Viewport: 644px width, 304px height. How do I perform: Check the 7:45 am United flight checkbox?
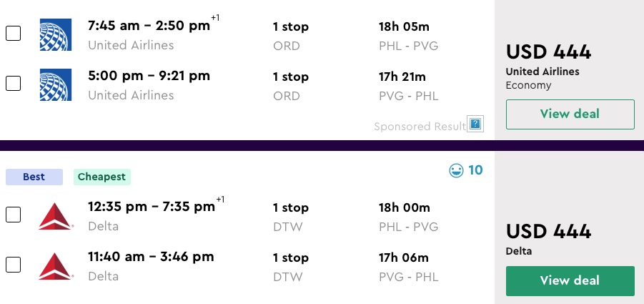click(x=14, y=34)
